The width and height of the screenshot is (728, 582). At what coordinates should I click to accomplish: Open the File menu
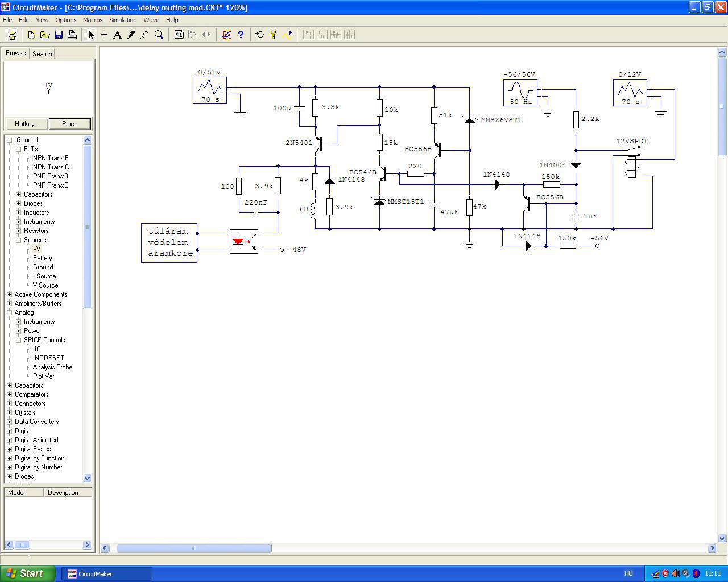coord(7,20)
